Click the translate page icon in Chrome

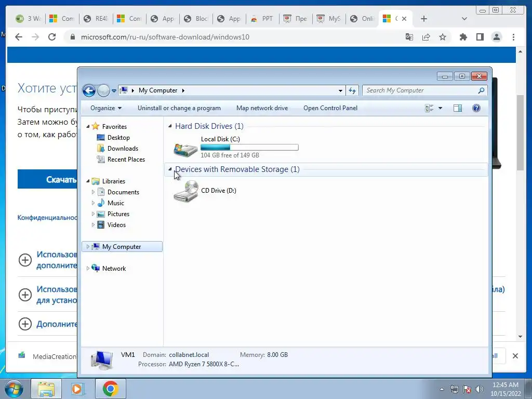point(409,37)
